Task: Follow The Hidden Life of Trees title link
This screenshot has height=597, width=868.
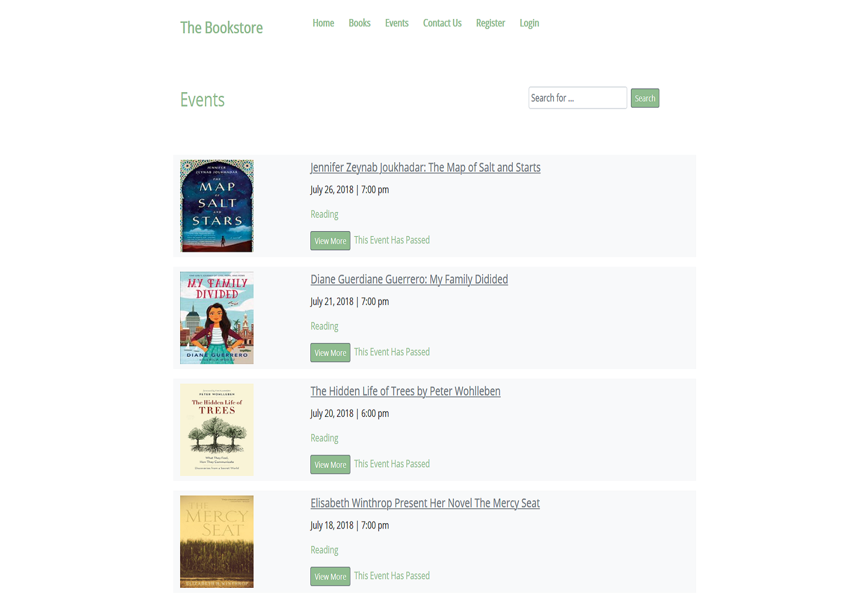Action: coord(405,391)
